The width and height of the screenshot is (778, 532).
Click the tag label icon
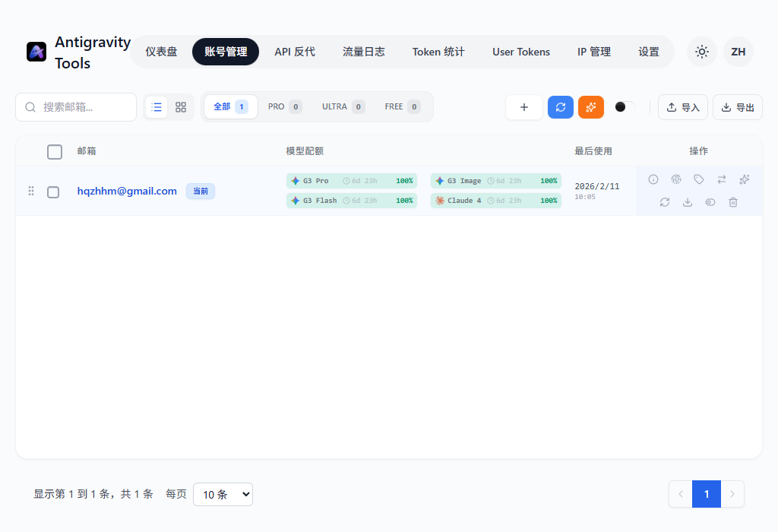[699, 179]
